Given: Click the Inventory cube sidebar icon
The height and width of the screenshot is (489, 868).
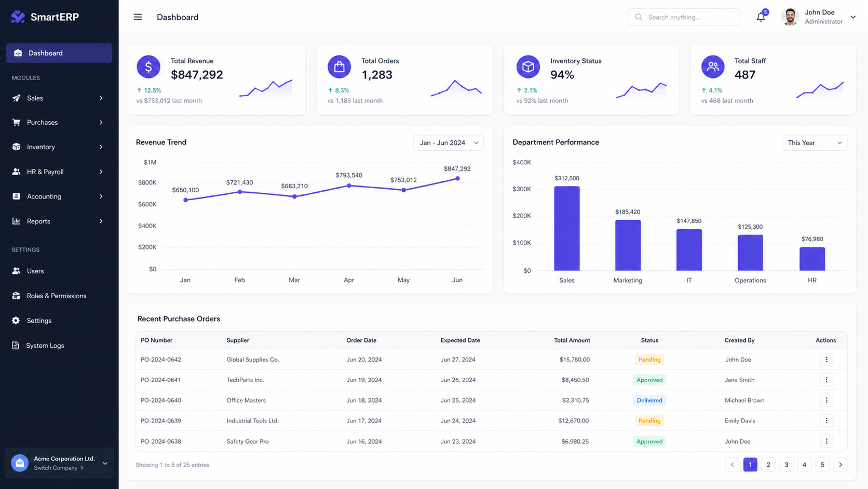Looking at the screenshot, I should tap(17, 147).
